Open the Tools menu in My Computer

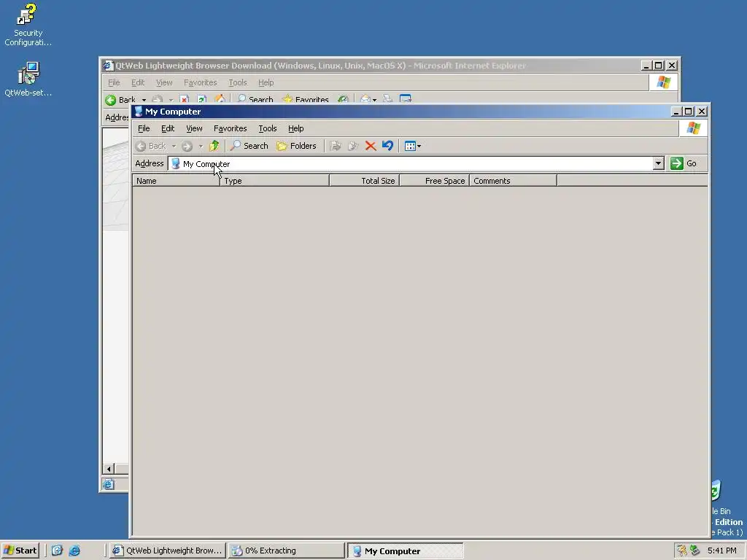(x=267, y=128)
